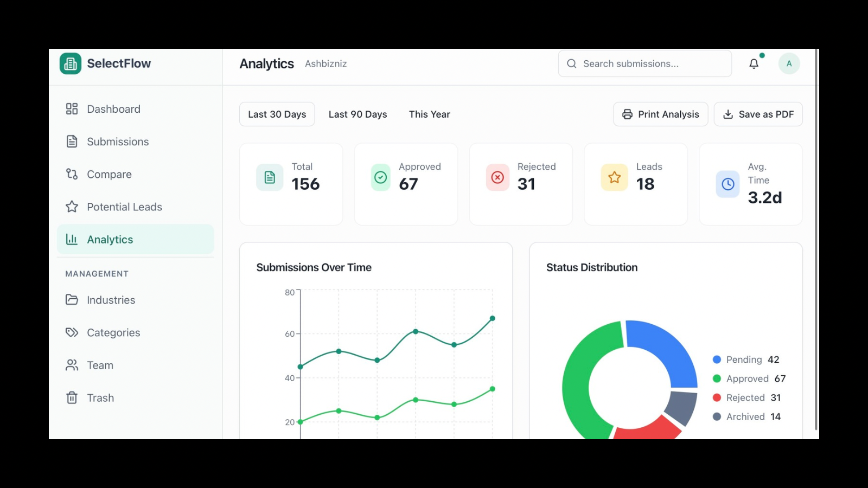Click the green Approved legend dot
The width and height of the screenshot is (868, 488).
point(717,378)
